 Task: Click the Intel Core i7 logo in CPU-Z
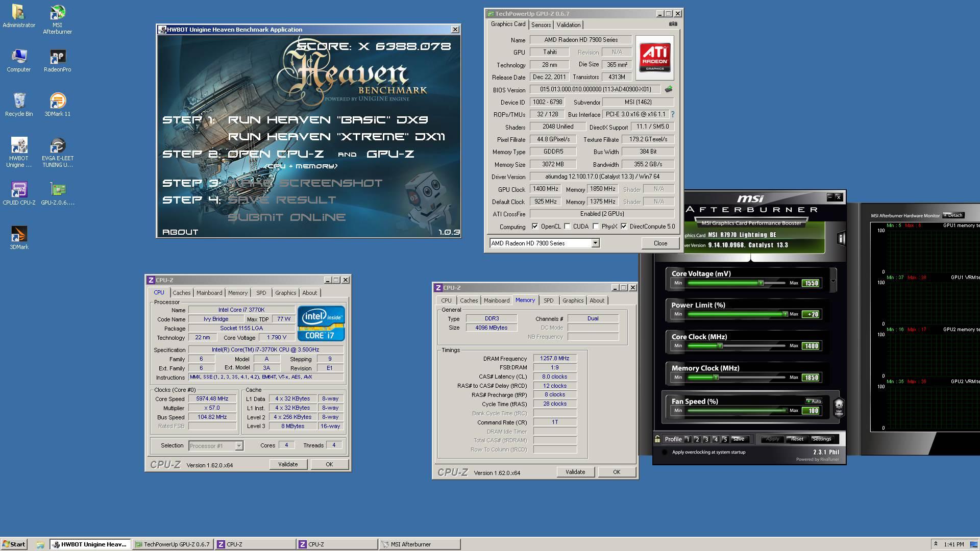(321, 323)
